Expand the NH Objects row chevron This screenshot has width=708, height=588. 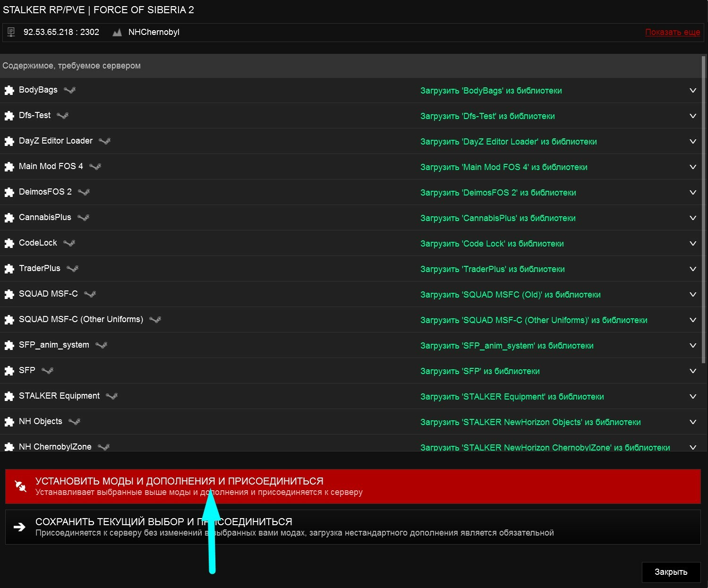(x=693, y=422)
